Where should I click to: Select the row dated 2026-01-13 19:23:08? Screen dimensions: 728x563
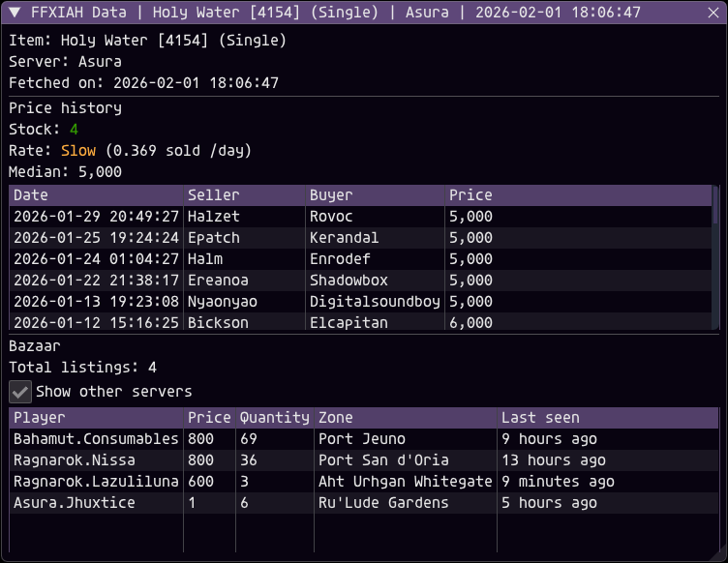(x=360, y=302)
